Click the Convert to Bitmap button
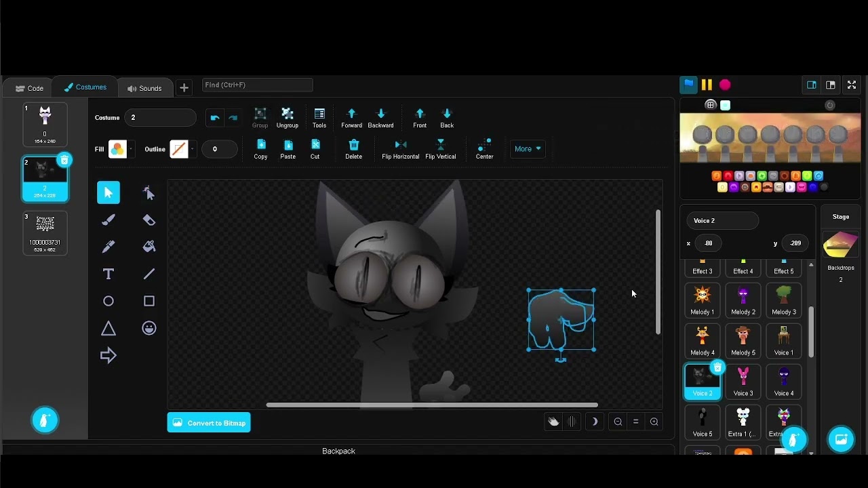Image resolution: width=868 pixels, height=488 pixels. point(209,422)
